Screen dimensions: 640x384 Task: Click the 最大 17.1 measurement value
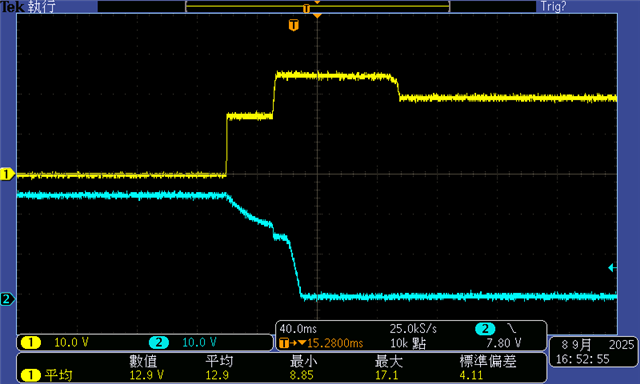tap(387, 375)
